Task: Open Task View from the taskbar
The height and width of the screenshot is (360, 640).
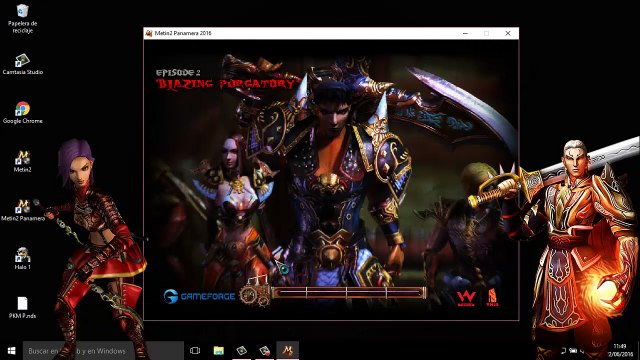Action: point(195,351)
